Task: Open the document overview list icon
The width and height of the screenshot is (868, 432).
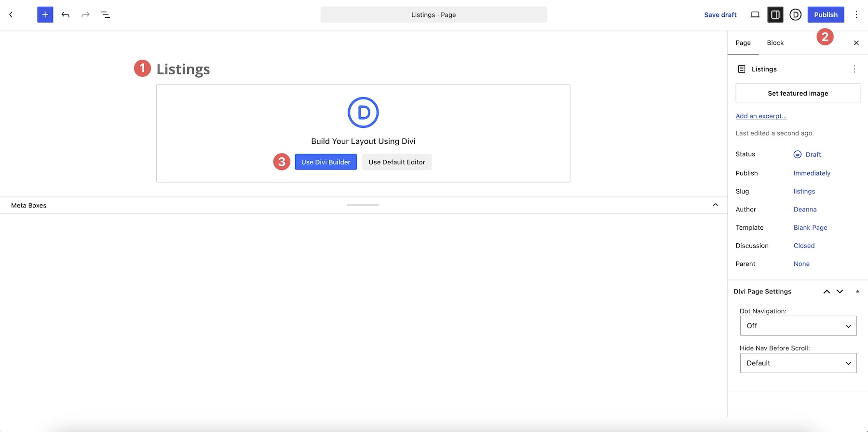Action: (x=106, y=14)
